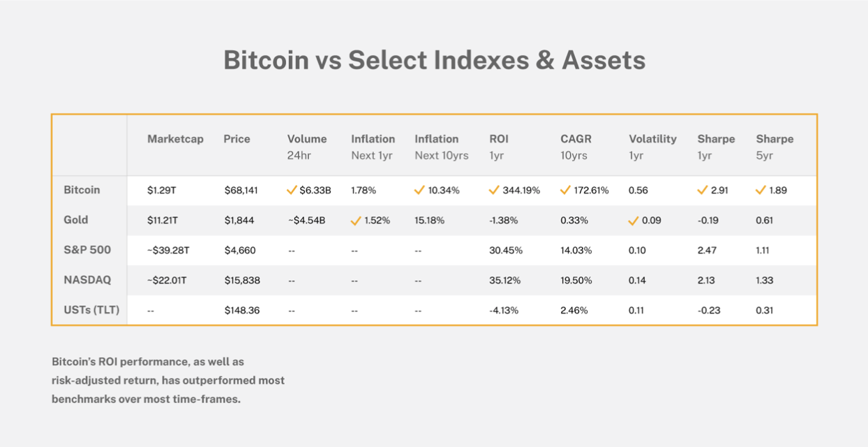Select the Bitcoin row label
Screen dimensions: 868x447
click(x=82, y=190)
